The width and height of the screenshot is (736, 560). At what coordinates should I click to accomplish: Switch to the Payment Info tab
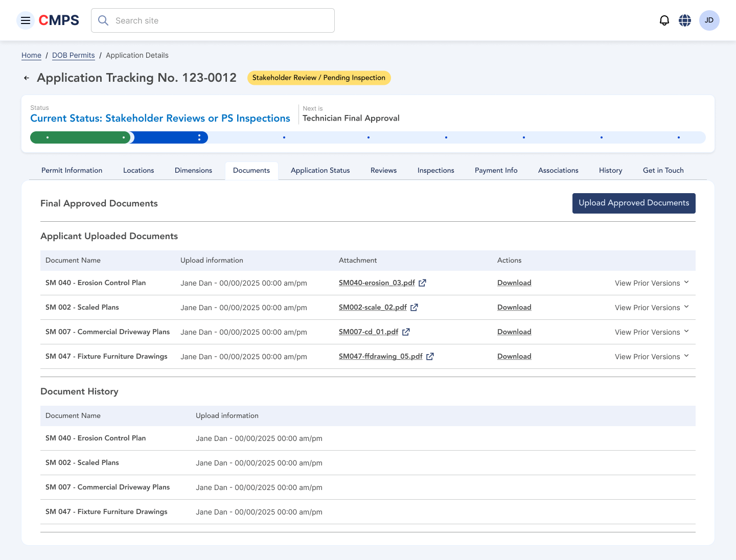(496, 171)
